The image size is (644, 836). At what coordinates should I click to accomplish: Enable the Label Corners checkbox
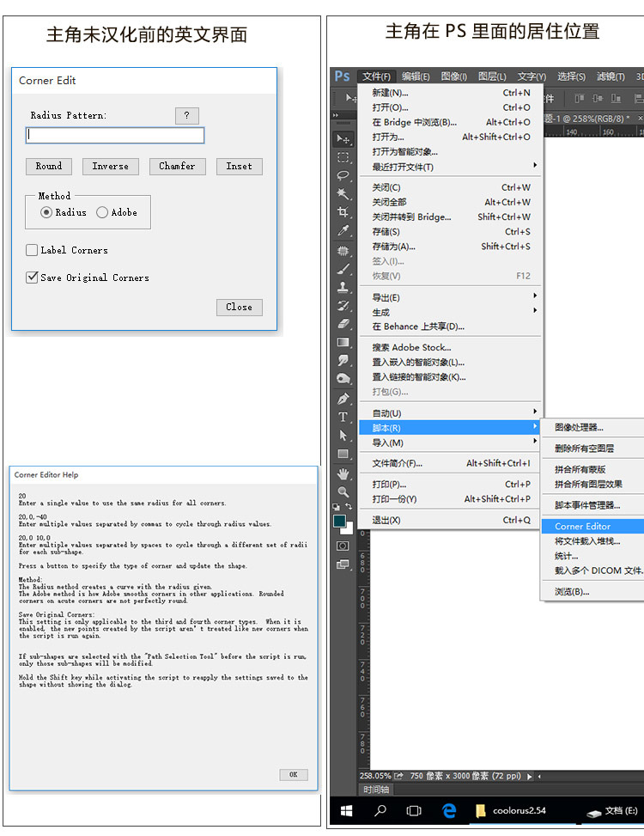[x=32, y=250]
